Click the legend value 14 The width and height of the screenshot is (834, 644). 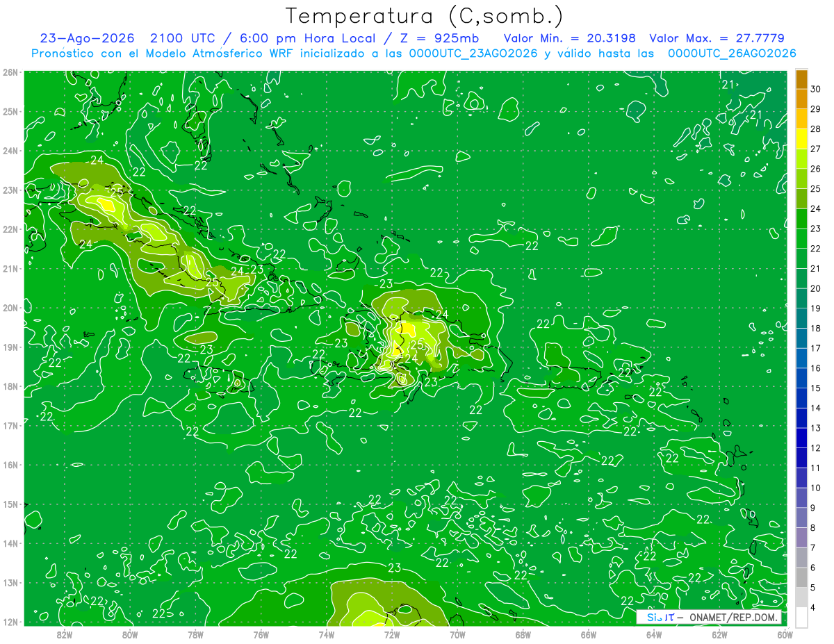(815, 407)
